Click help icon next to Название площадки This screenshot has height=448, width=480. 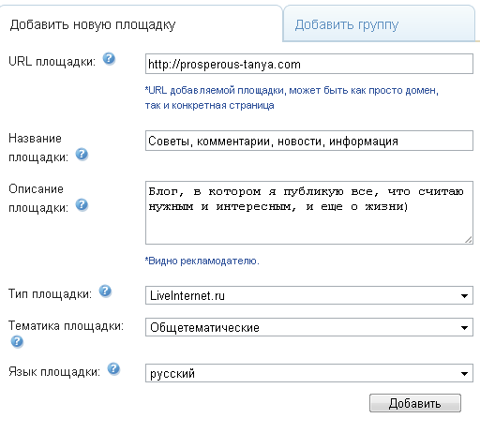pyautogui.click(x=82, y=155)
